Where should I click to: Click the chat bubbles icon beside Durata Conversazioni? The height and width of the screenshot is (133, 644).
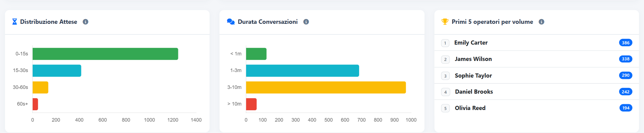(231, 22)
